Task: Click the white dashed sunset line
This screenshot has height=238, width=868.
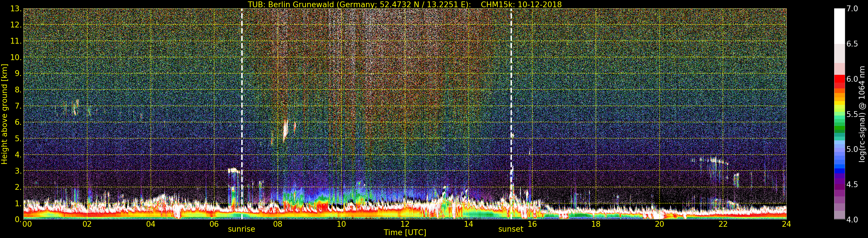Action: [511, 101]
